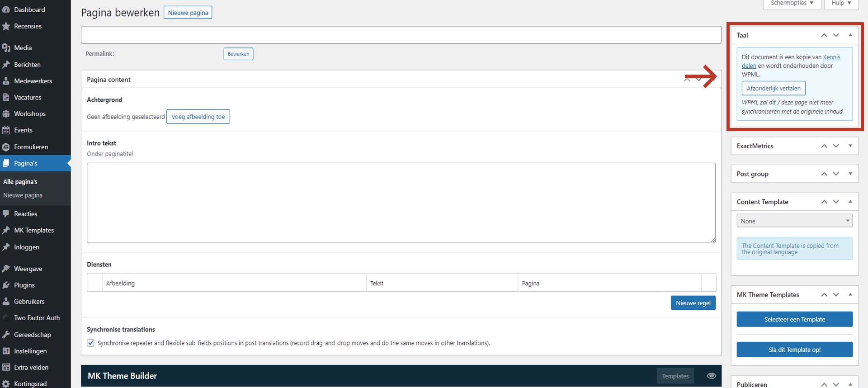Click the Reacties comment icon
868x388 pixels.
6,213
